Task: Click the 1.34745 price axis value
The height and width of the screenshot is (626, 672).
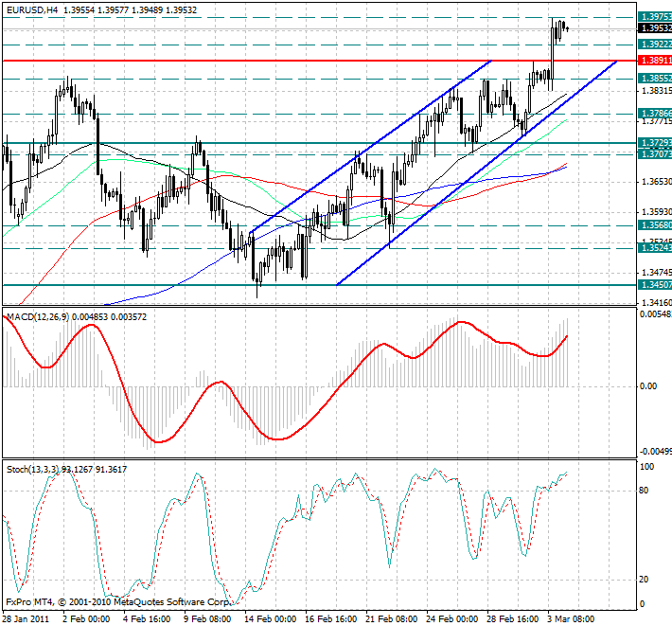Action: [x=656, y=273]
